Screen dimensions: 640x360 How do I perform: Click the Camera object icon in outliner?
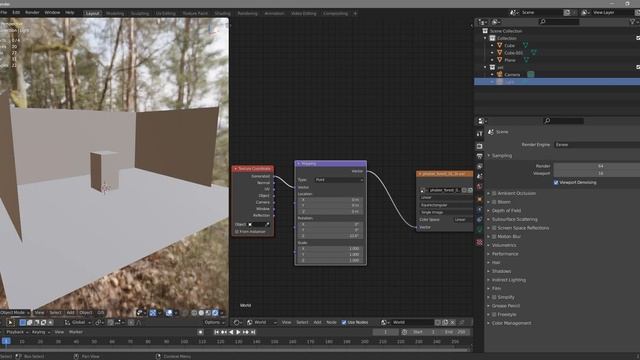(500, 74)
